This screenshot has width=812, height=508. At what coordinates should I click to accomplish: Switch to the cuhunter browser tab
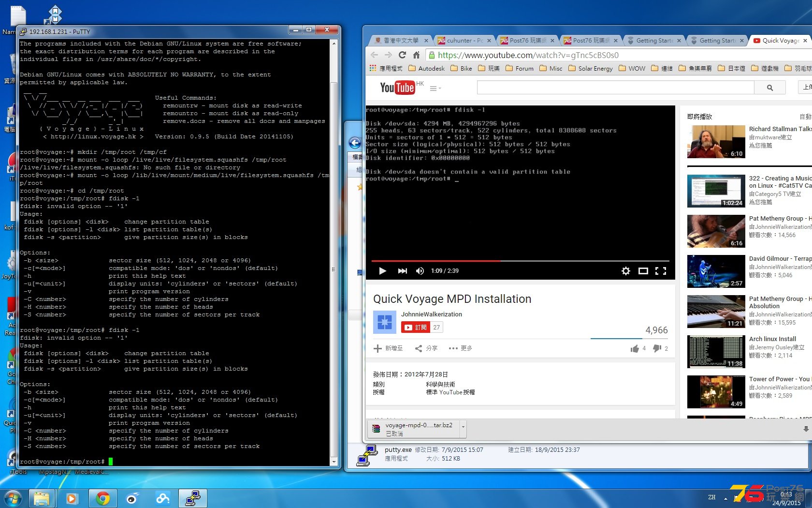pos(464,41)
